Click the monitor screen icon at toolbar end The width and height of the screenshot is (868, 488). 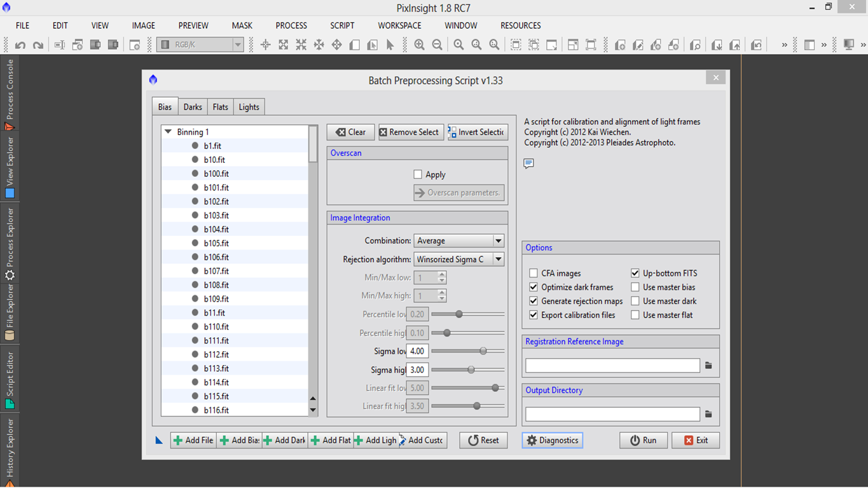tap(848, 45)
